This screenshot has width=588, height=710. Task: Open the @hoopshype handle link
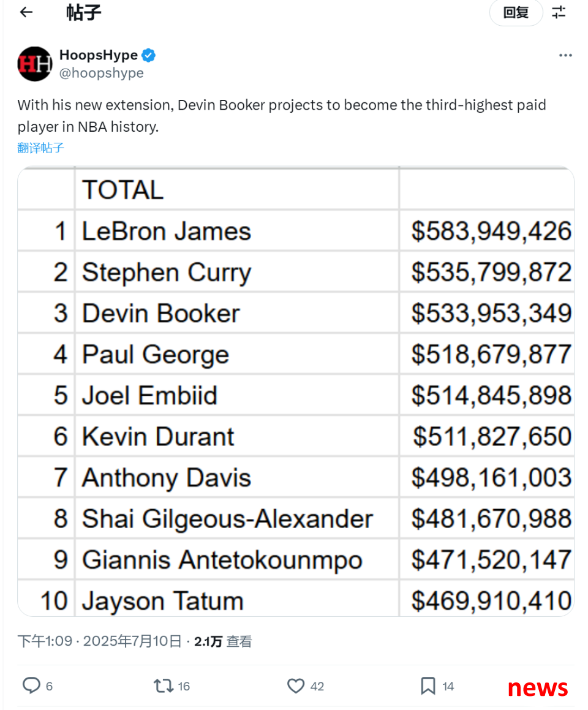click(102, 73)
